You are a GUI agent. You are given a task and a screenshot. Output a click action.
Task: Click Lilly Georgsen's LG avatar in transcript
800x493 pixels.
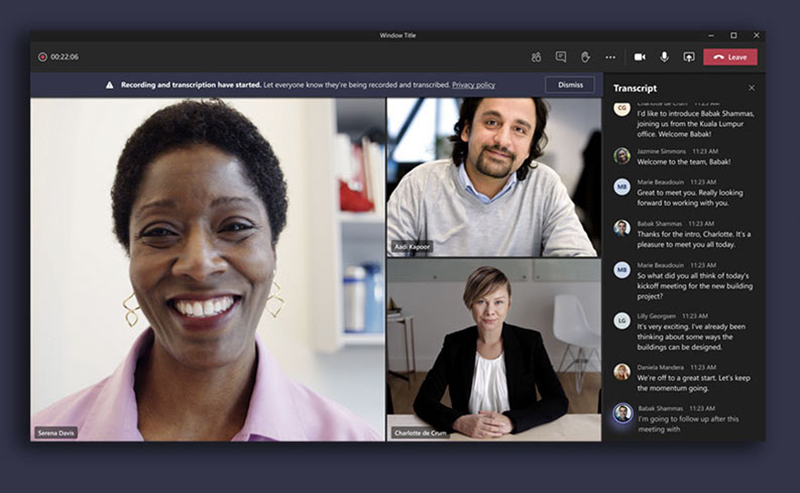(x=622, y=320)
